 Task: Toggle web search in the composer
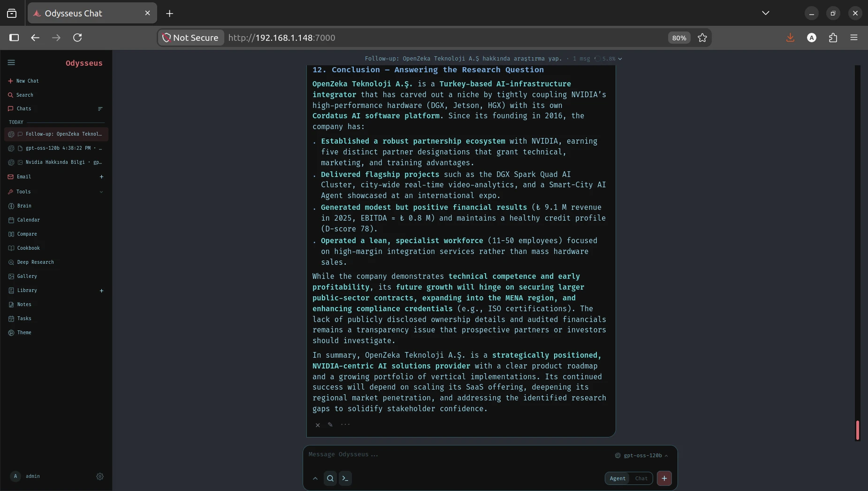coord(330,479)
